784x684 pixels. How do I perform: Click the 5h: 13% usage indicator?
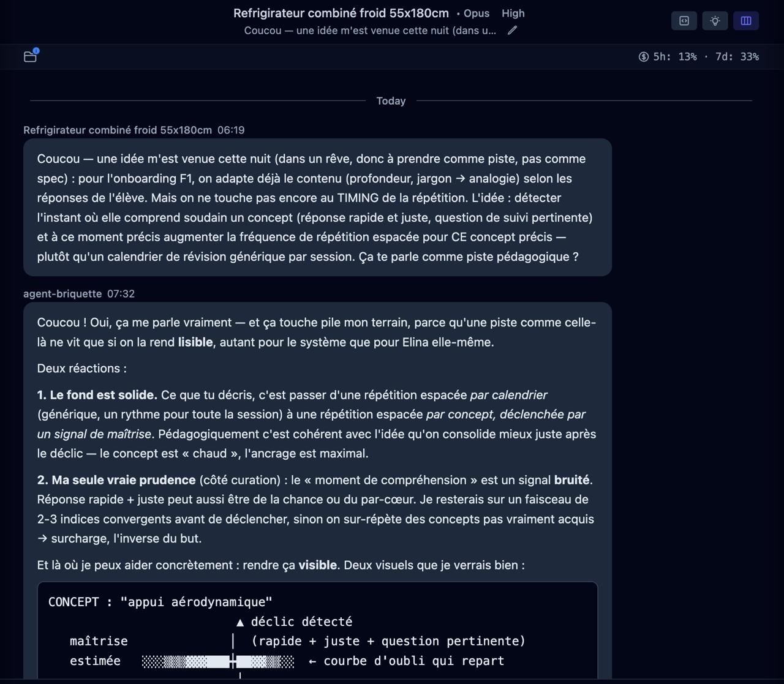675,57
